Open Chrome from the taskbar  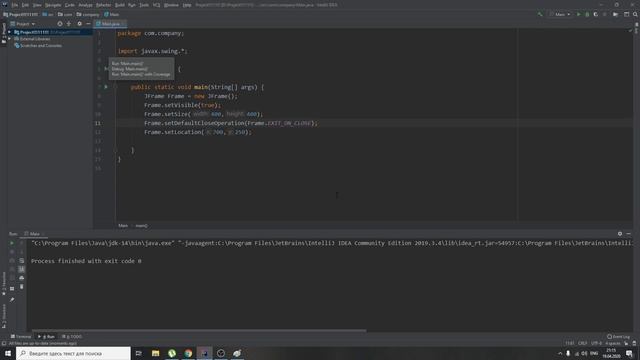coord(188,353)
